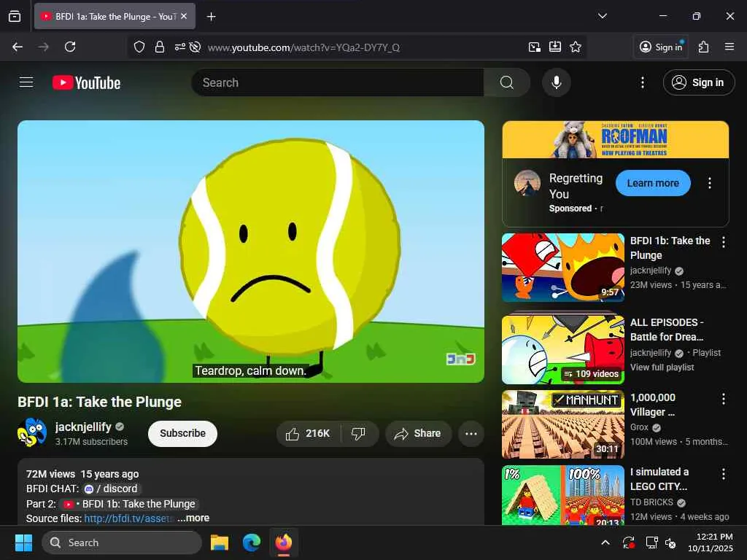Go back in browser history
This screenshot has width=747, height=560.
pos(18,47)
